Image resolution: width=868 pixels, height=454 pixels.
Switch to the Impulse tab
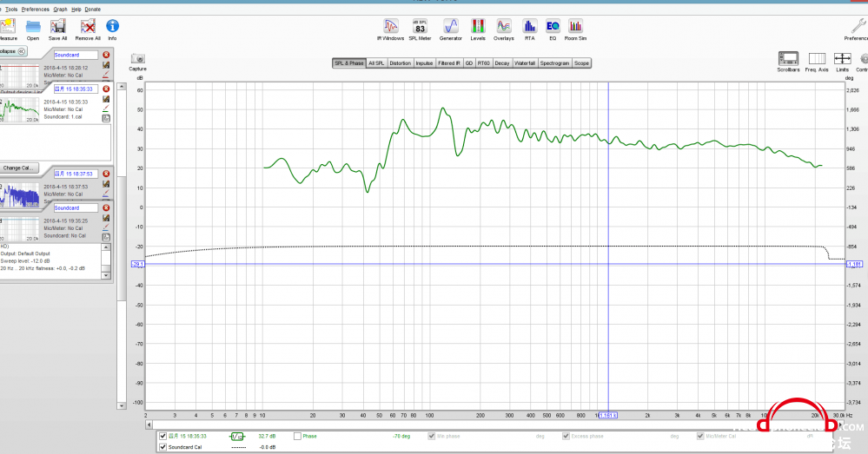pyautogui.click(x=425, y=63)
